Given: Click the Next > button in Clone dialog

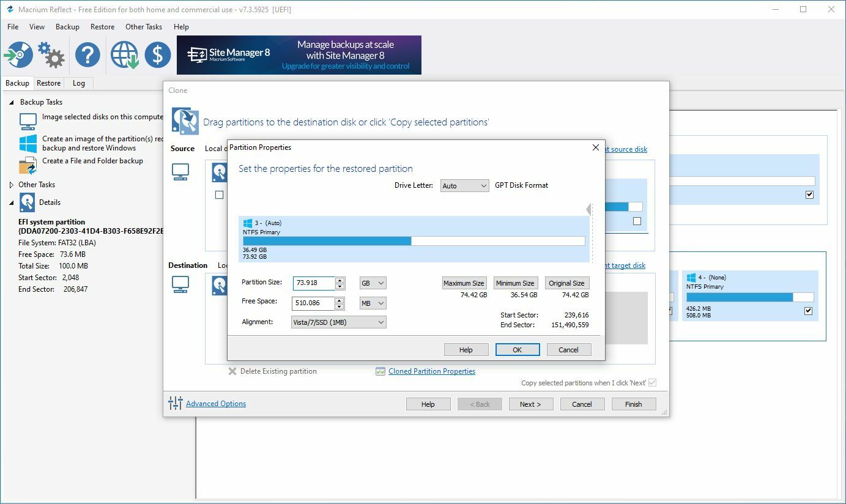Looking at the screenshot, I should (x=530, y=404).
